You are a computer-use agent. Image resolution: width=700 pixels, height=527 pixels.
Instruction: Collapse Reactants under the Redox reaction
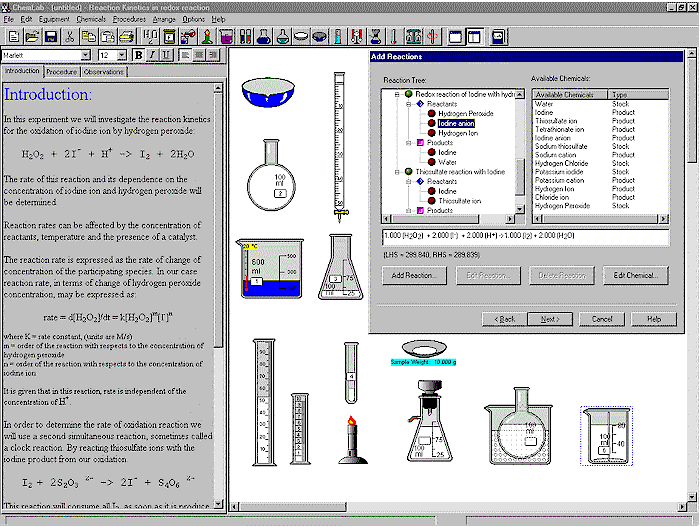click(408, 104)
